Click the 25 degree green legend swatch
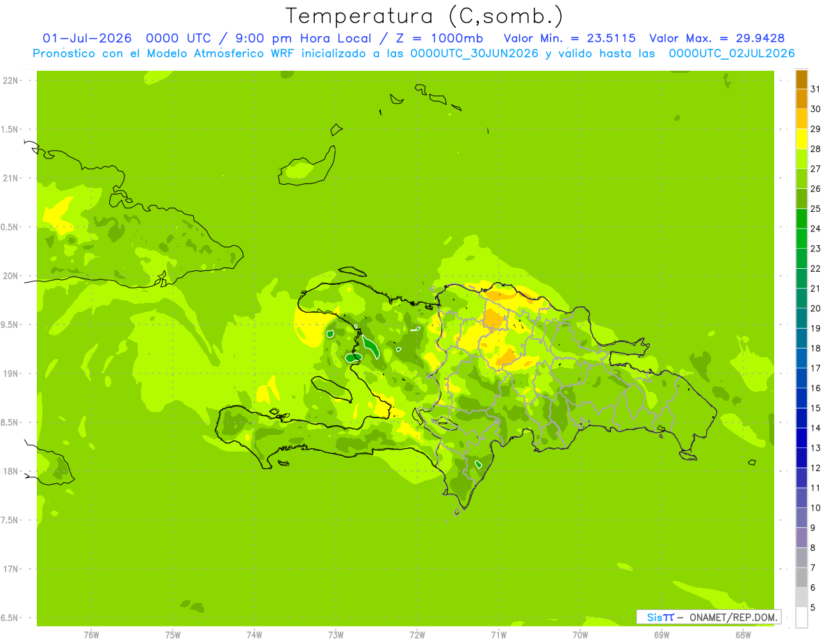The width and height of the screenshot is (834, 644). click(801, 199)
